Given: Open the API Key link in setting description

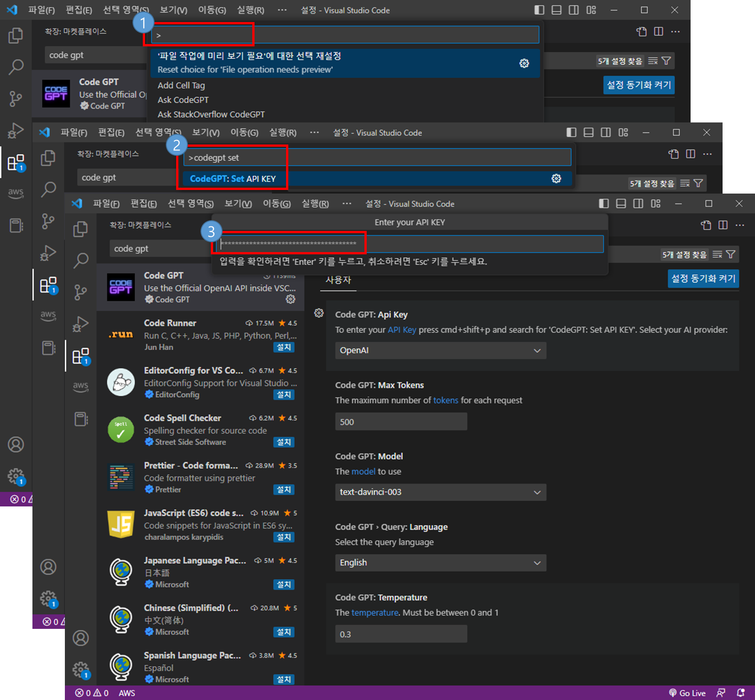Looking at the screenshot, I should point(402,330).
